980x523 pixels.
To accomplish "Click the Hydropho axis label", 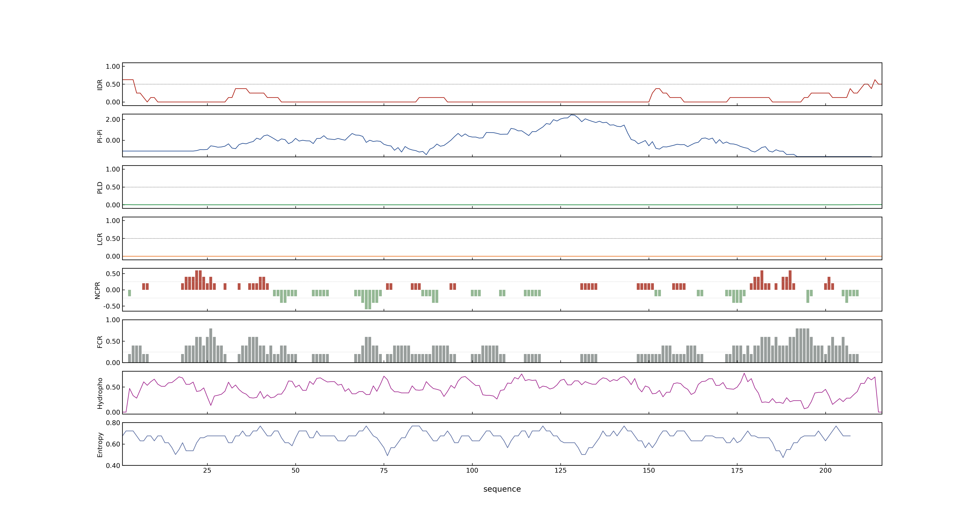I will [100, 393].
